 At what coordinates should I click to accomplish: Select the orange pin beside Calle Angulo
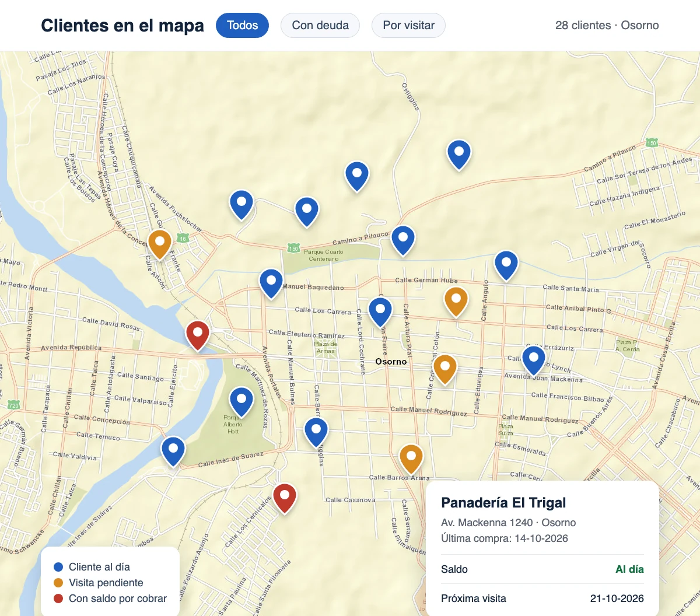click(456, 302)
